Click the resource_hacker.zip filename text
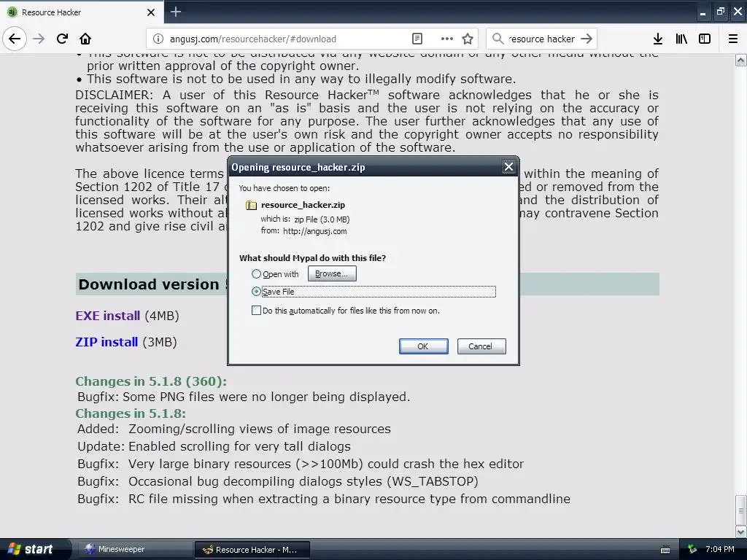The width and height of the screenshot is (747, 560). [x=303, y=205]
